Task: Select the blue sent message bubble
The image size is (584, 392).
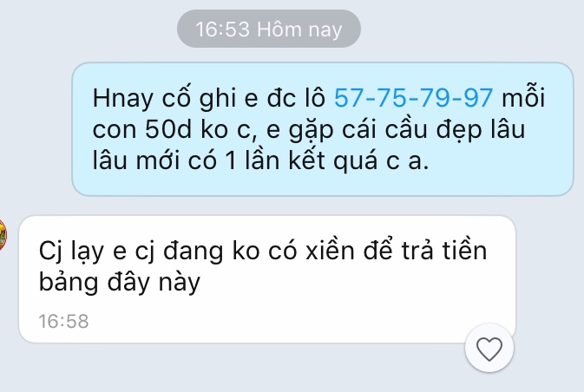Action: pyautogui.click(x=323, y=129)
